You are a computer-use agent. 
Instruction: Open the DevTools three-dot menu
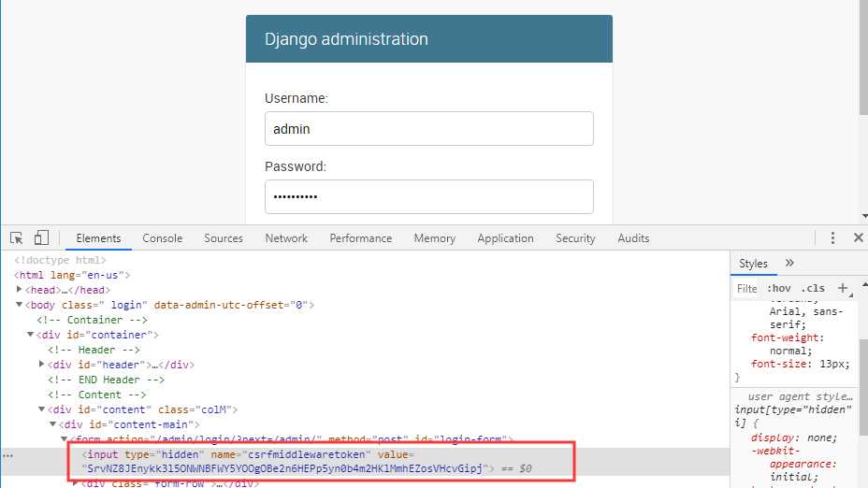[832, 237]
